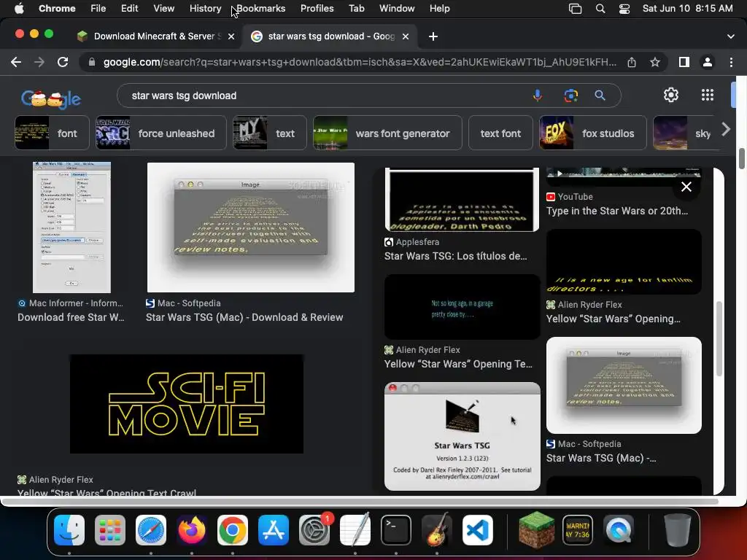The width and height of the screenshot is (747, 560).
Task: Open Star Wars TSG (Mac) - Download & Review link
Action: tap(244, 317)
